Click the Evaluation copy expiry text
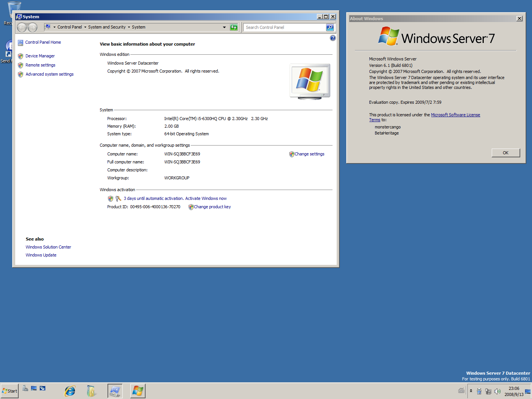Image resolution: width=532 pixels, height=399 pixels. pyautogui.click(x=405, y=103)
